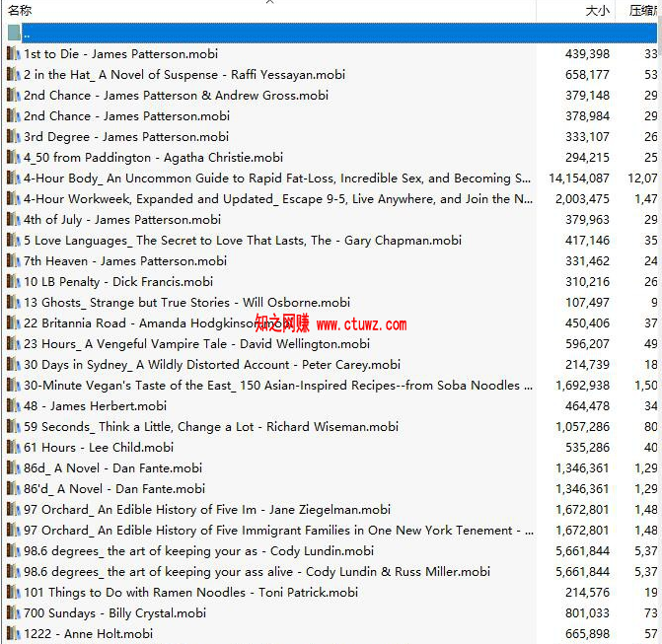Click the book icon of 5 Love Languages

click(x=13, y=240)
